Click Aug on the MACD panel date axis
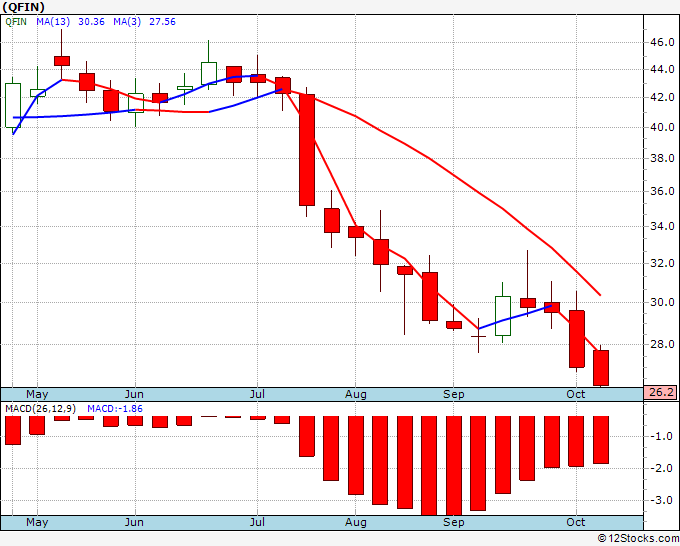This screenshot has width=680, height=546. pos(356,522)
